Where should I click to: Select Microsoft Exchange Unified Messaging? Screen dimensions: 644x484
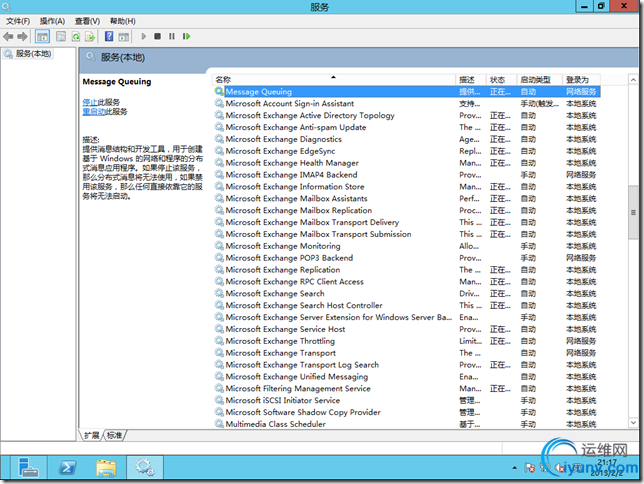(x=407, y=377)
